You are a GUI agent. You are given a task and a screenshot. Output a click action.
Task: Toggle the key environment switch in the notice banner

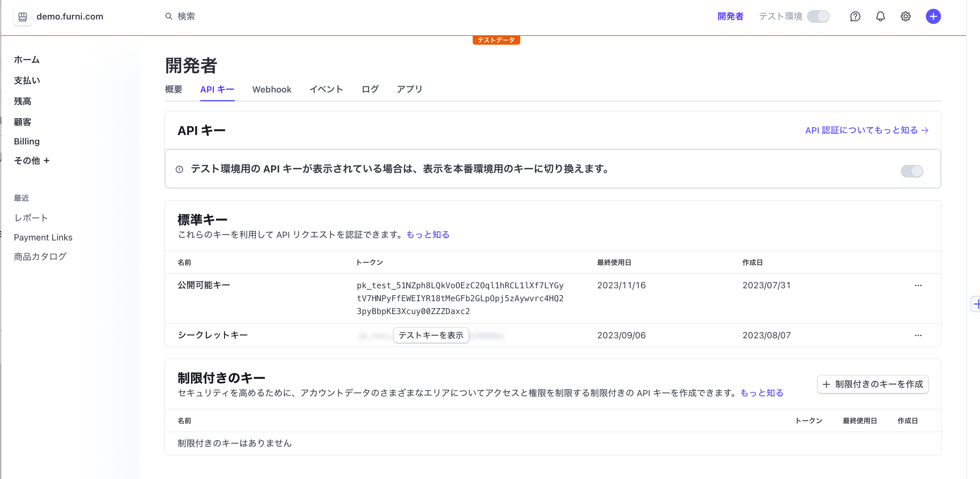[x=911, y=171]
